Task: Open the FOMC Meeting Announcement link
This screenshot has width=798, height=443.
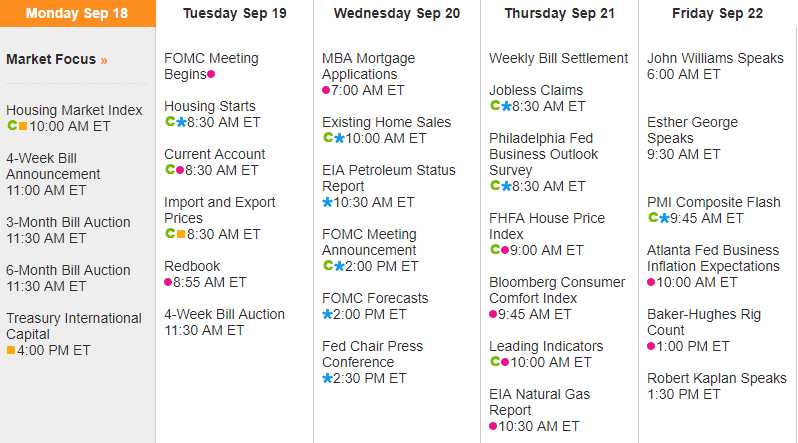Action: 369,242
